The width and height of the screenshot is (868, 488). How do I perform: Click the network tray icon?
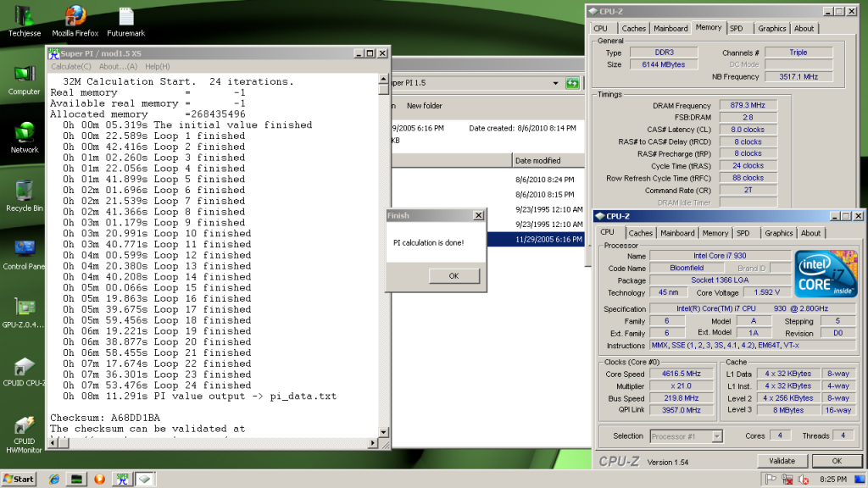pyautogui.click(x=787, y=480)
